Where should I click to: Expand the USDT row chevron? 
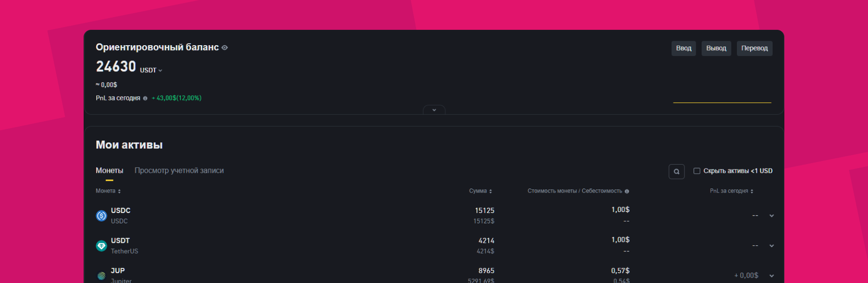(x=771, y=246)
